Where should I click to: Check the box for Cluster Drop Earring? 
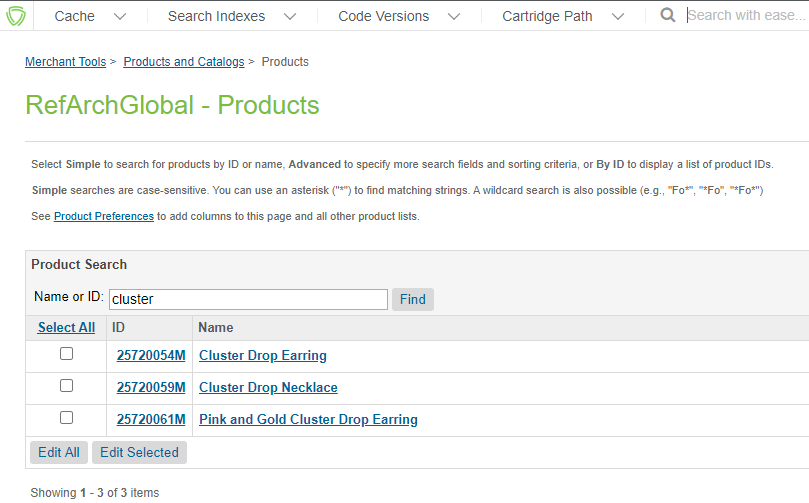pos(67,353)
